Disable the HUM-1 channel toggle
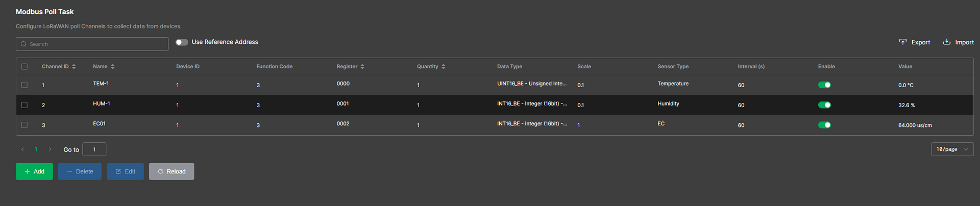Screen dimensions: 980x206 click(824, 105)
